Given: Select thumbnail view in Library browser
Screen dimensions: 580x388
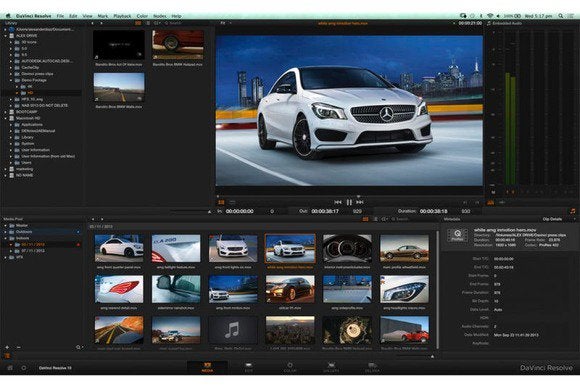Looking at the screenshot, I should 138,23.
